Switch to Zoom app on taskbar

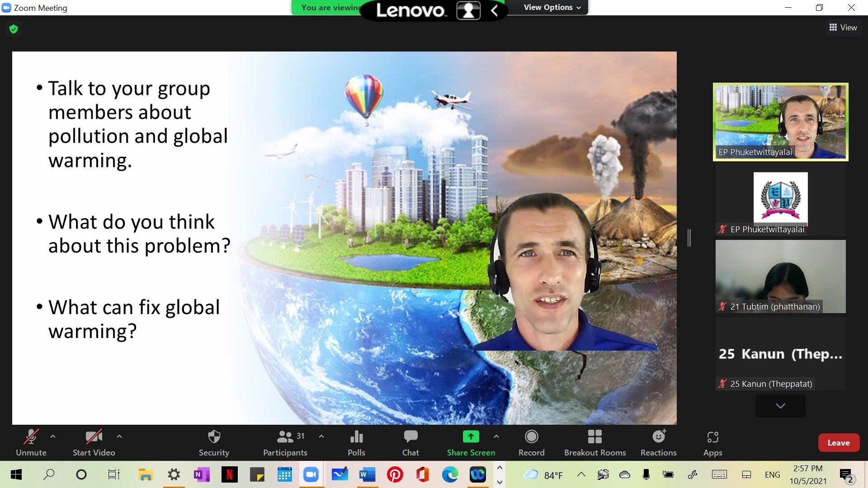[311, 474]
